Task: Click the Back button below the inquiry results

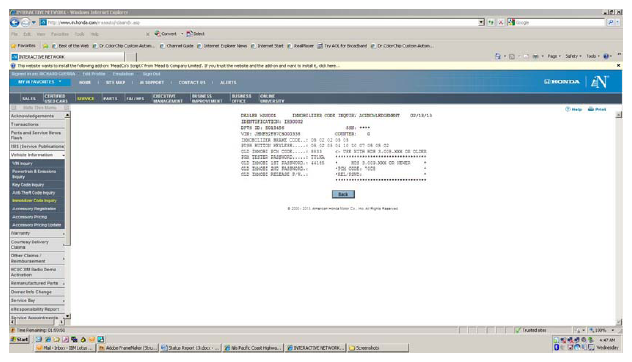Action: pyautogui.click(x=343, y=194)
